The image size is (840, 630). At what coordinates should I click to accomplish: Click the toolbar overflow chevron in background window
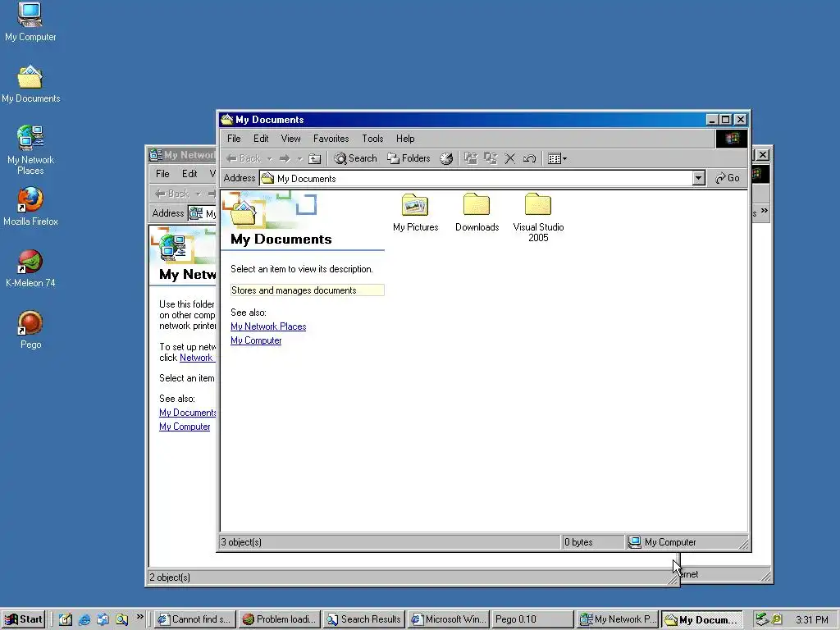click(x=764, y=211)
